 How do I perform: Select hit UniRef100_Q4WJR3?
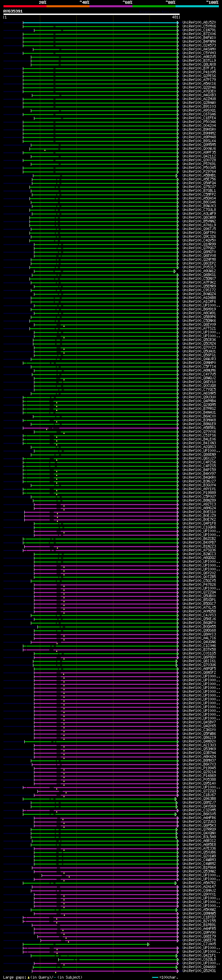click(x=199, y=359)
